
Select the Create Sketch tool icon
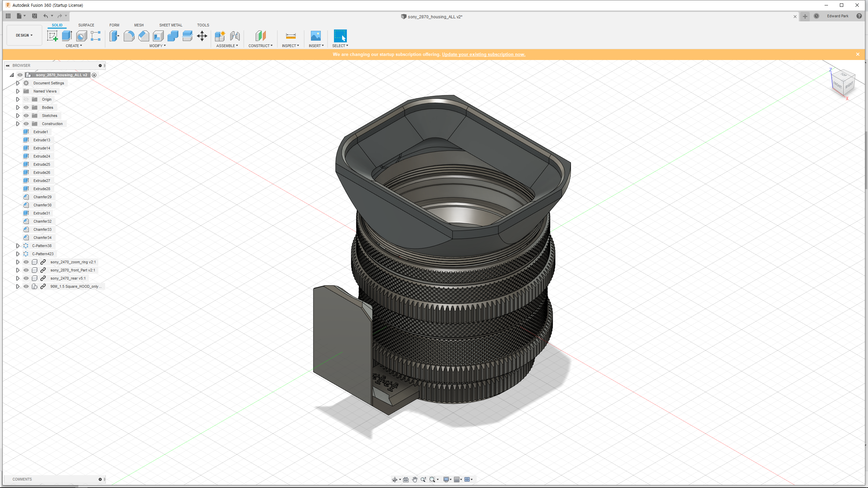pos(52,36)
